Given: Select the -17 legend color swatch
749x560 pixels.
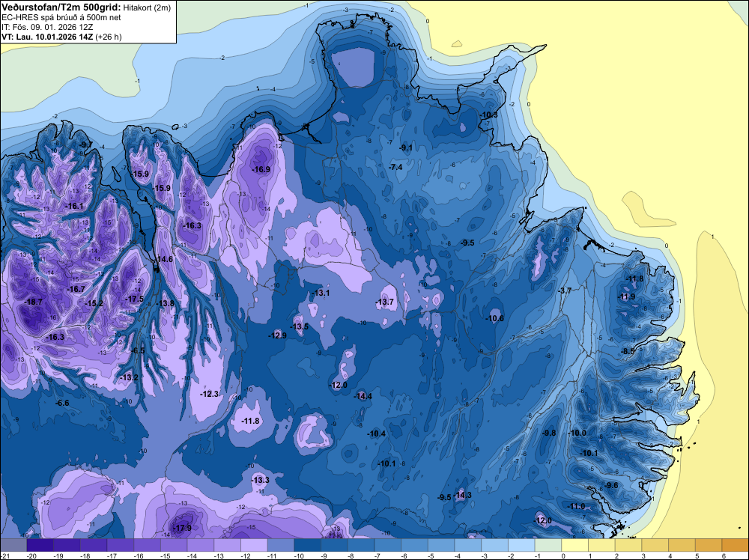Looking at the screenshot, I should click(x=121, y=544).
